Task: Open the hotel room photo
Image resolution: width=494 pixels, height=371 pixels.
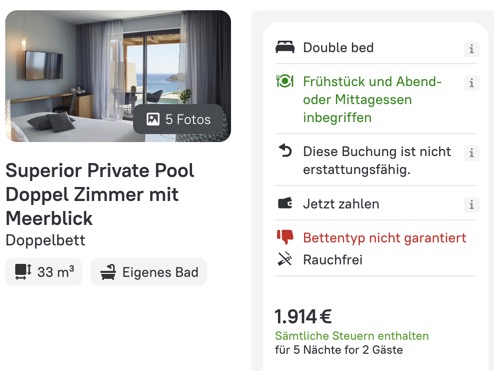Action: pyautogui.click(x=118, y=76)
